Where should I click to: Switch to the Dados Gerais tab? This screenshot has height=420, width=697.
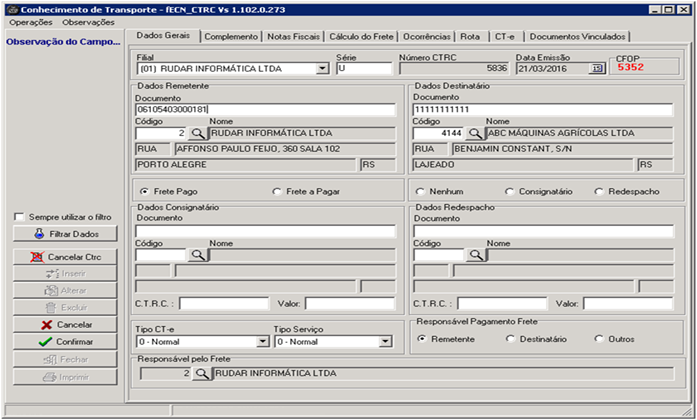coord(163,36)
